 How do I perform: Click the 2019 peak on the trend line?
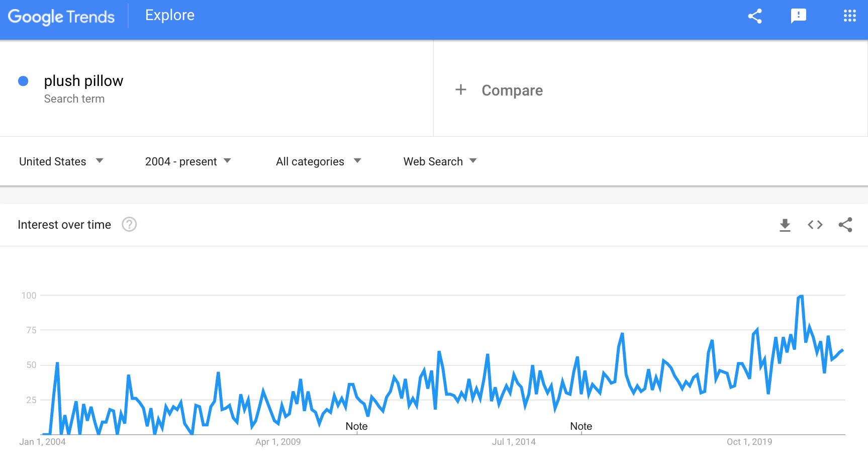(x=800, y=297)
